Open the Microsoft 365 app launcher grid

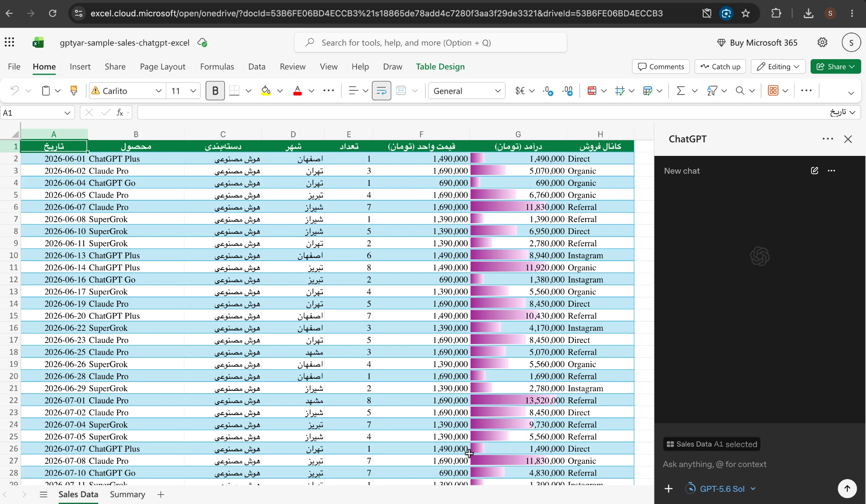tap(9, 42)
